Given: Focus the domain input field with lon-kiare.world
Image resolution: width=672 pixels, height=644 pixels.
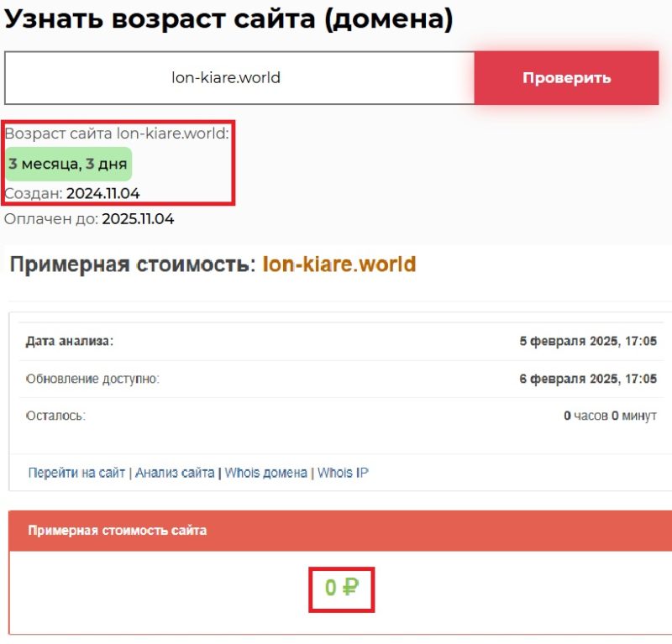Looking at the screenshot, I should click(239, 78).
